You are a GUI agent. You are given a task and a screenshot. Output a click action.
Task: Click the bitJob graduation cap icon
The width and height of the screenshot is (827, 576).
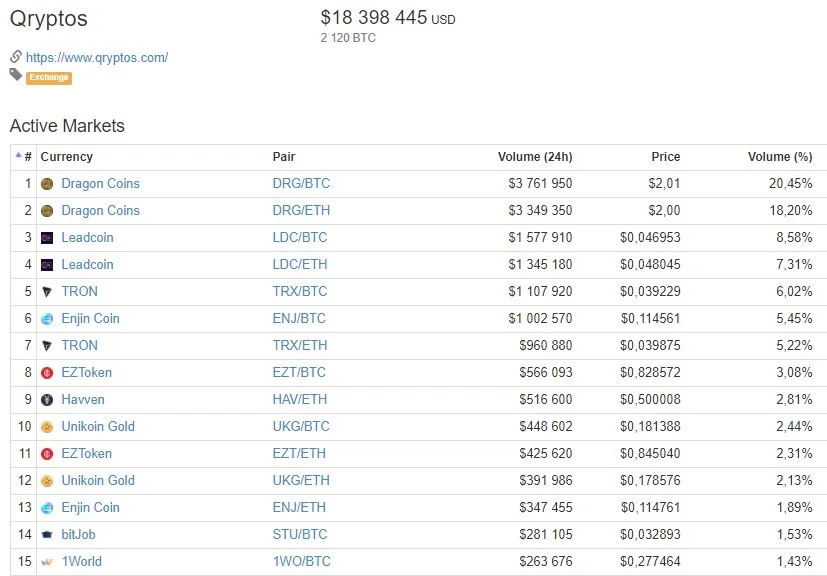click(x=47, y=535)
